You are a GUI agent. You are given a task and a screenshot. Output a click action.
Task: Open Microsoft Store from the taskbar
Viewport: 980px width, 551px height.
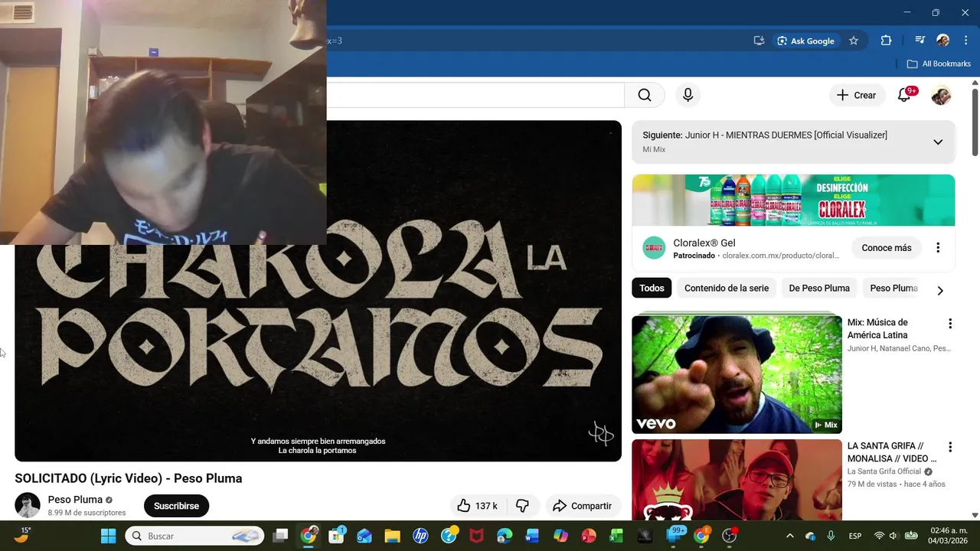click(336, 536)
